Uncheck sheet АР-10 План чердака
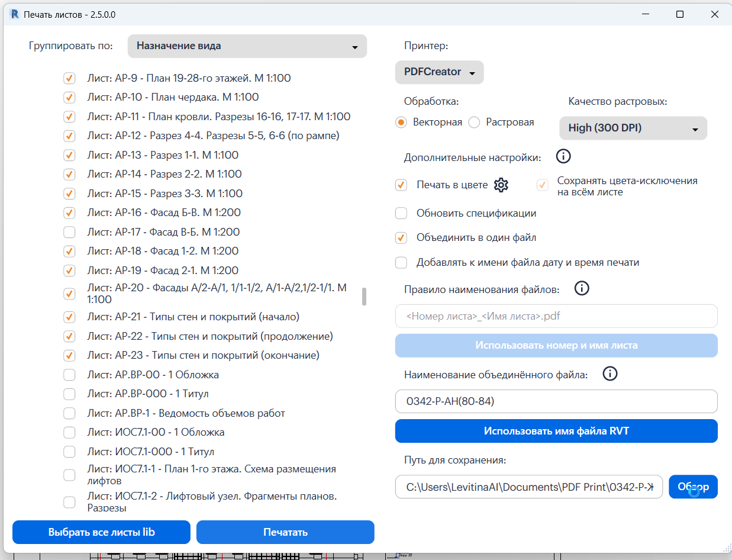This screenshot has height=560, width=732. tap(69, 97)
